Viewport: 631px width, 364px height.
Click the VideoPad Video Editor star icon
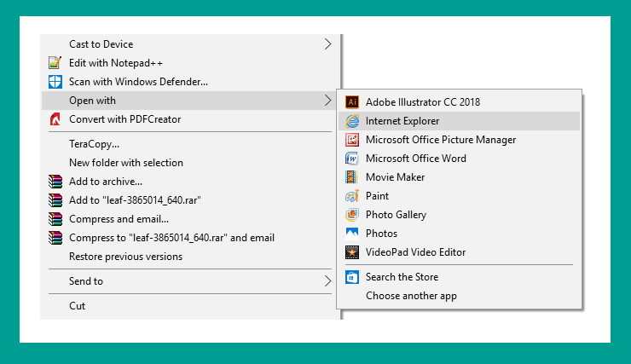pos(352,252)
